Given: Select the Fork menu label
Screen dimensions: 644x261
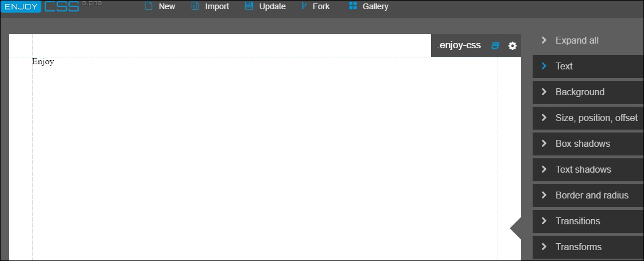Looking at the screenshot, I should pos(321,6).
